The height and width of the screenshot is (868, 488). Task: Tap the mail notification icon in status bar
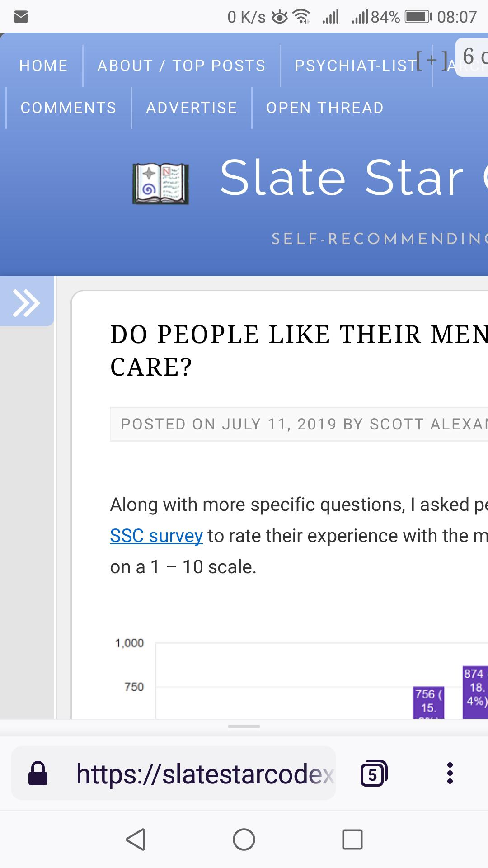click(x=21, y=17)
